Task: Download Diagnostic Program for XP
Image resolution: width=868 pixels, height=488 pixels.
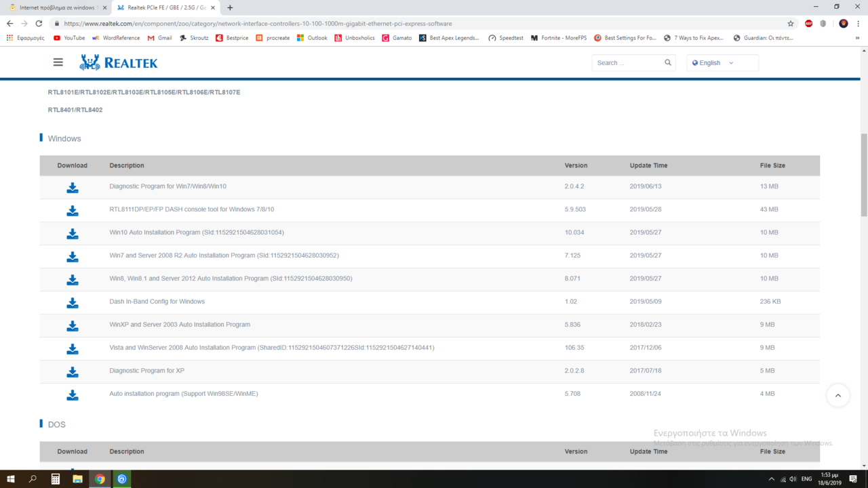Action: point(73,372)
